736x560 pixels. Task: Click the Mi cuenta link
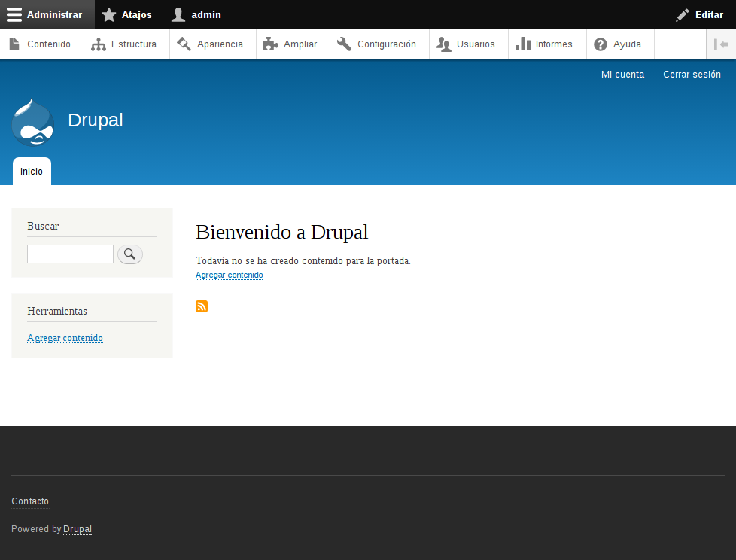coord(622,75)
